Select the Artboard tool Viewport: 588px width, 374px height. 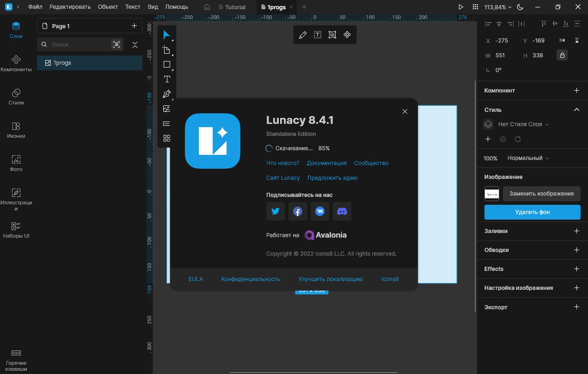point(167,50)
